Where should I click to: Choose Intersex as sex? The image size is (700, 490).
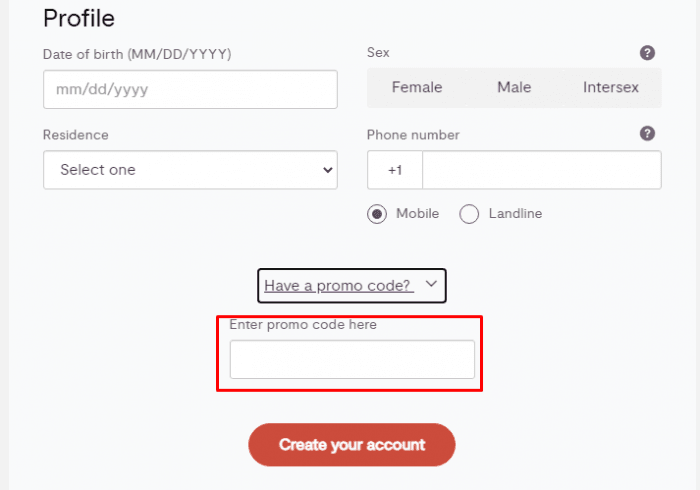click(x=611, y=88)
